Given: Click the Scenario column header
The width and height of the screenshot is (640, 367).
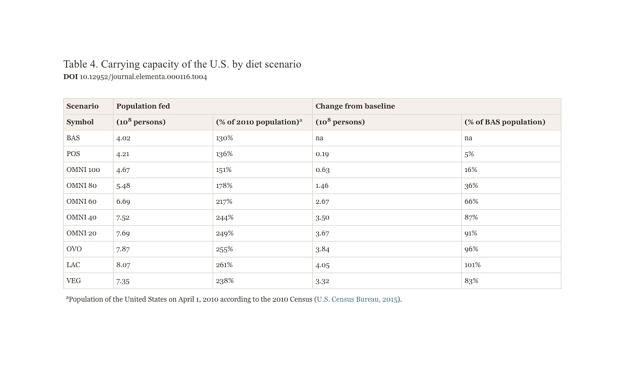Looking at the screenshot, I should point(82,106).
